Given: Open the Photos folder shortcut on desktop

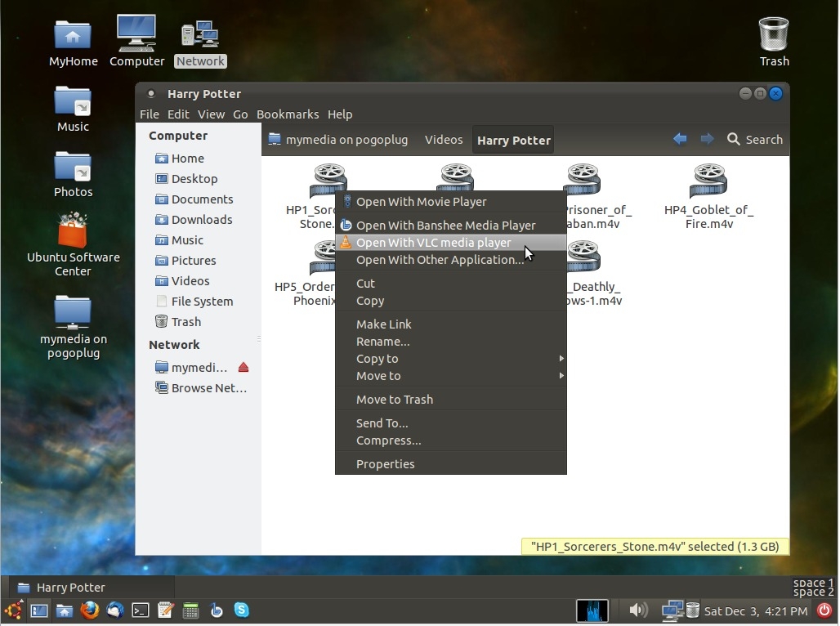Looking at the screenshot, I should point(73,175).
